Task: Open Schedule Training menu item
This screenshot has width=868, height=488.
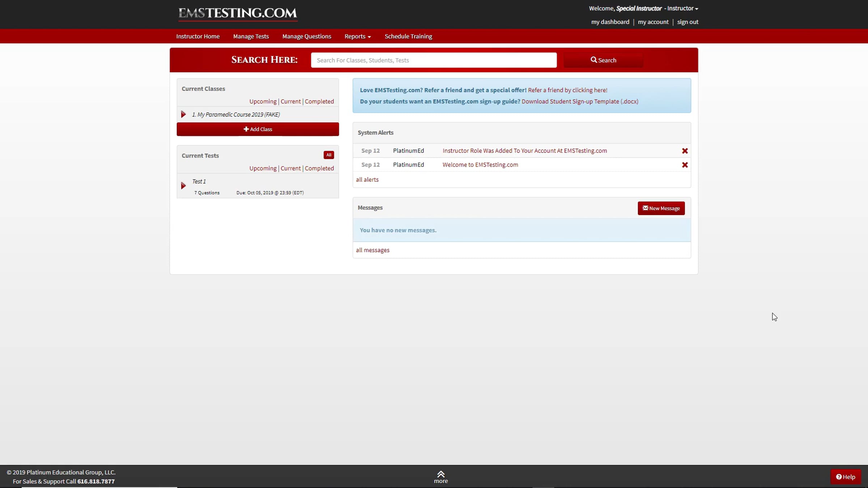Action: [x=408, y=36]
